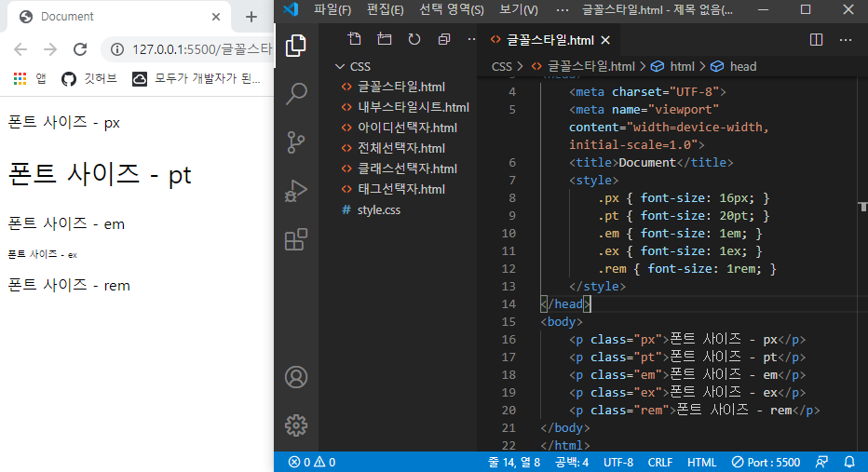
Task: Open the 깃허브 bookmark
Action: (89, 78)
